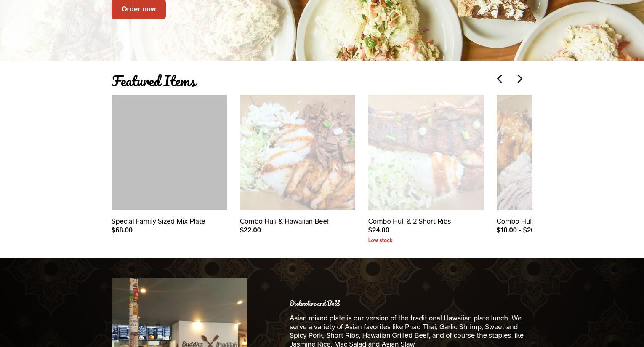The width and height of the screenshot is (644, 347).
Task: Select Combo Huli & Hawaiian Beef title
Action: click(285, 221)
